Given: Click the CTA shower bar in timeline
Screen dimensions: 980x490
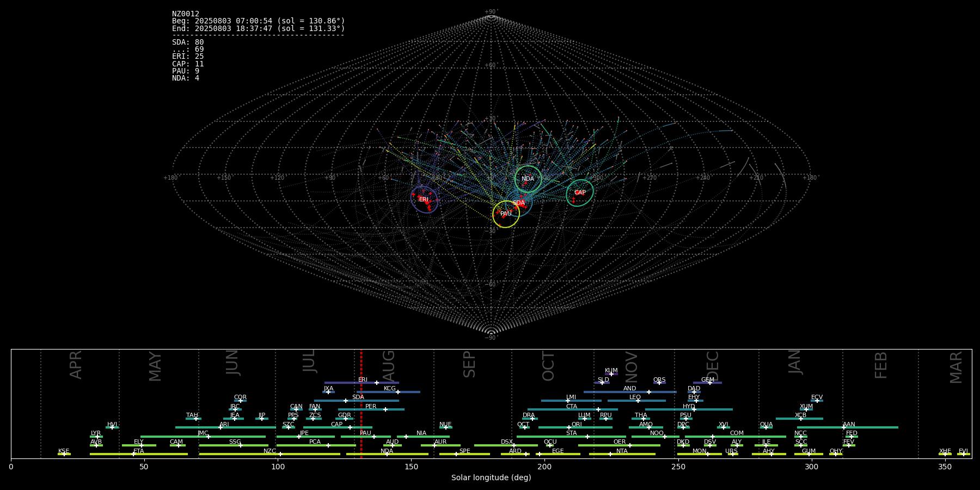Looking at the screenshot, I should tap(573, 409).
